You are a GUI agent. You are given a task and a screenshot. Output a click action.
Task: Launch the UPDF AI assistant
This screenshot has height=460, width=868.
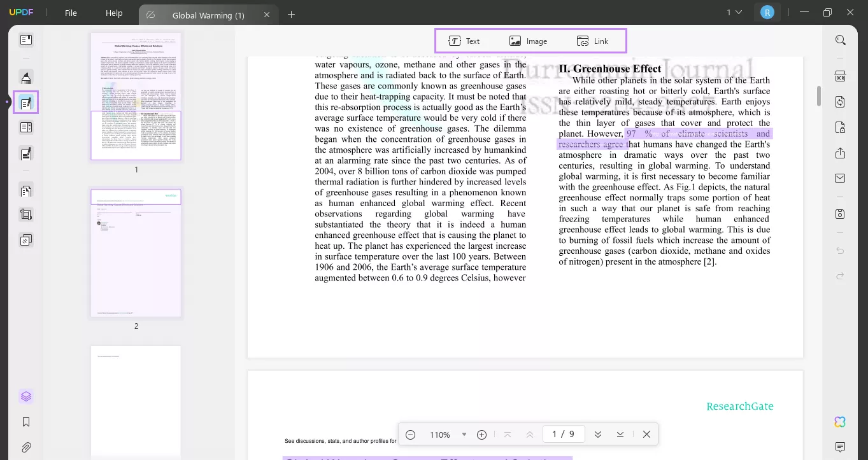click(x=841, y=422)
